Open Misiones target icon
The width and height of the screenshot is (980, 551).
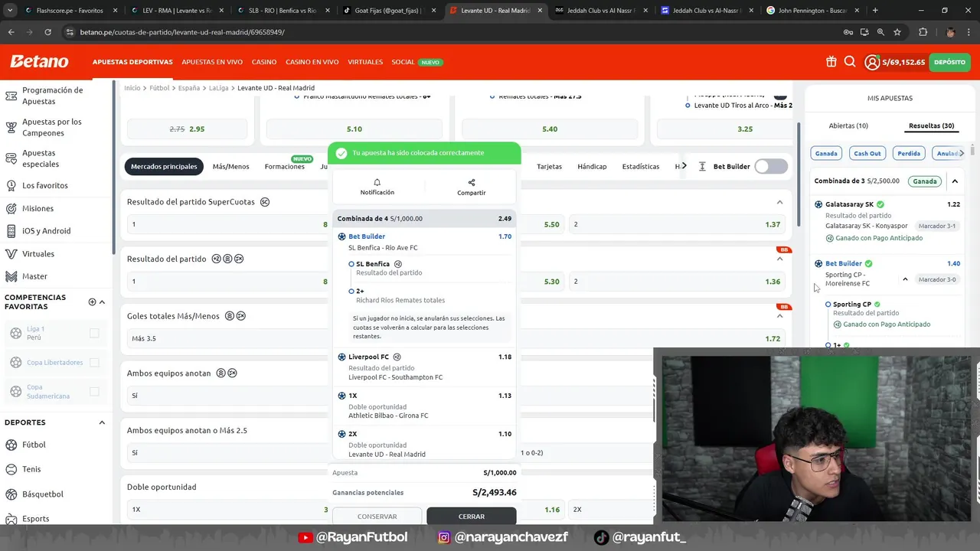(11, 208)
